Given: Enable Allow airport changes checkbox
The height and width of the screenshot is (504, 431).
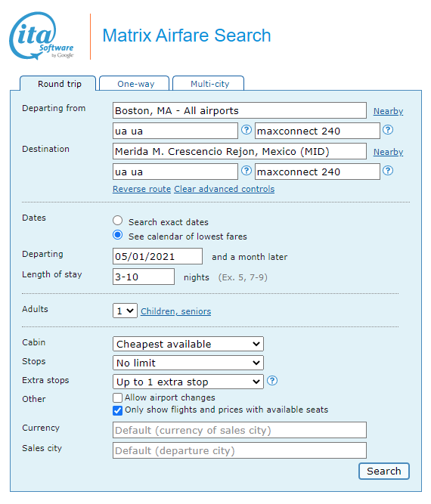Looking at the screenshot, I should [x=118, y=397].
